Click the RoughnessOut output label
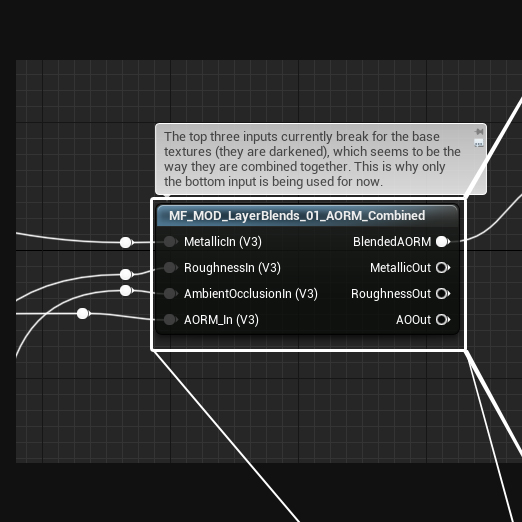The width and height of the screenshot is (522, 522). (x=391, y=294)
